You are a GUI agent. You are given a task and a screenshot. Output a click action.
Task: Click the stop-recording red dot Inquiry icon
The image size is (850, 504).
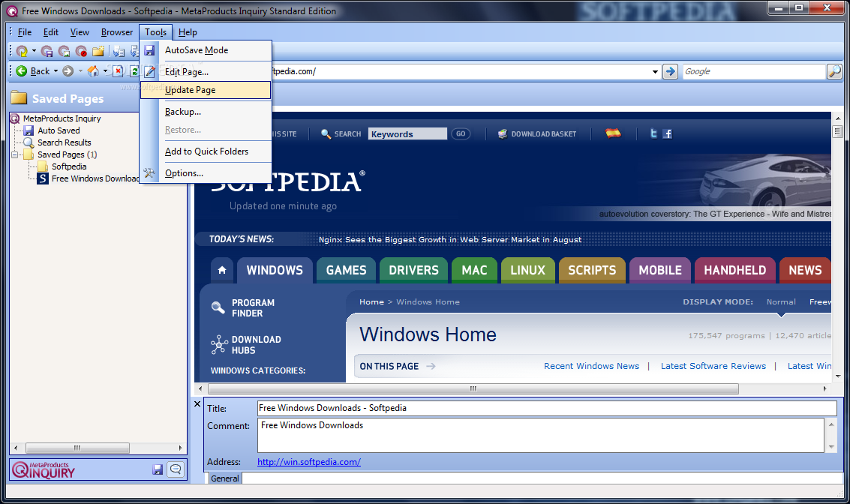pyautogui.click(x=81, y=52)
